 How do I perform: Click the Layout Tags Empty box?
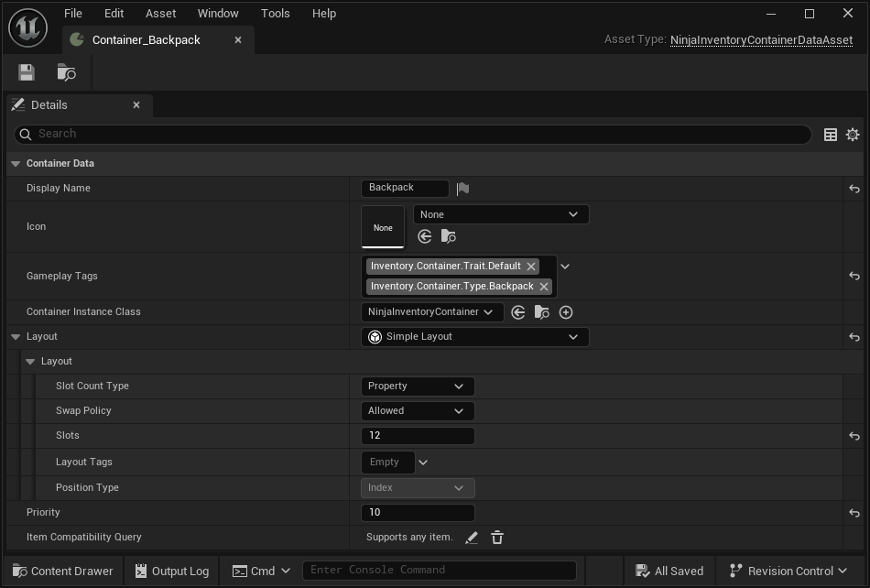[x=388, y=463]
